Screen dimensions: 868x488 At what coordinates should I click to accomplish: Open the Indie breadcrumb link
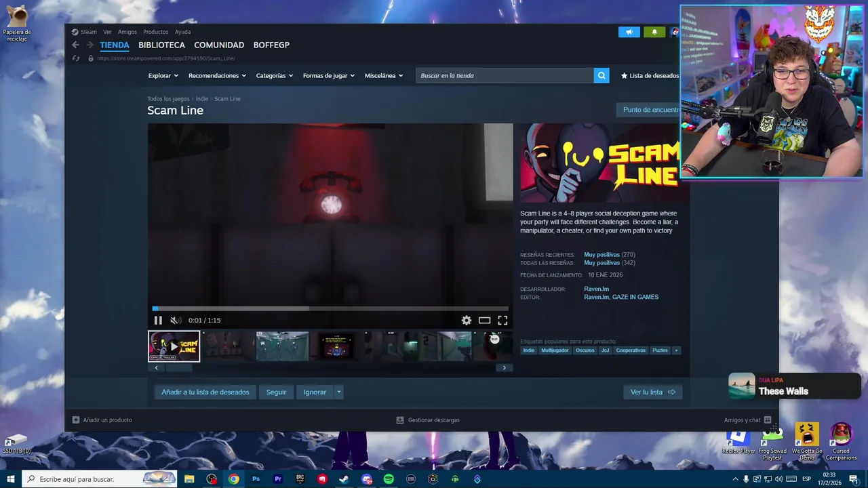click(202, 99)
